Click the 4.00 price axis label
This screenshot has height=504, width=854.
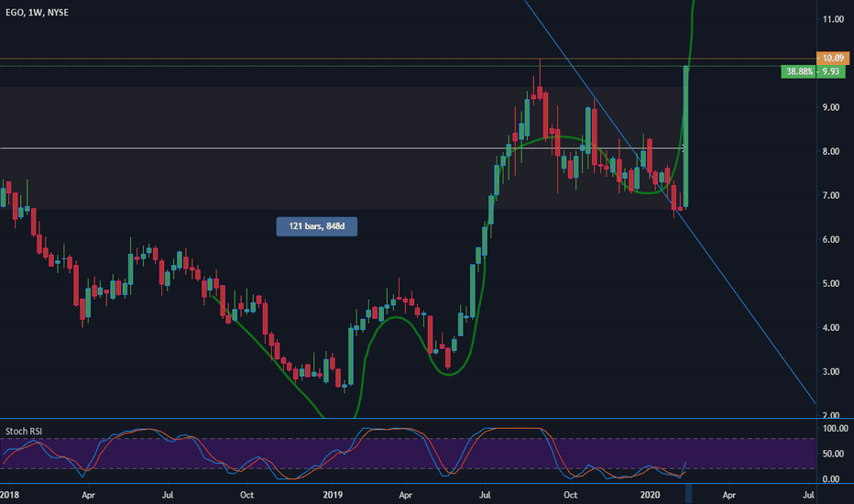point(831,327)
